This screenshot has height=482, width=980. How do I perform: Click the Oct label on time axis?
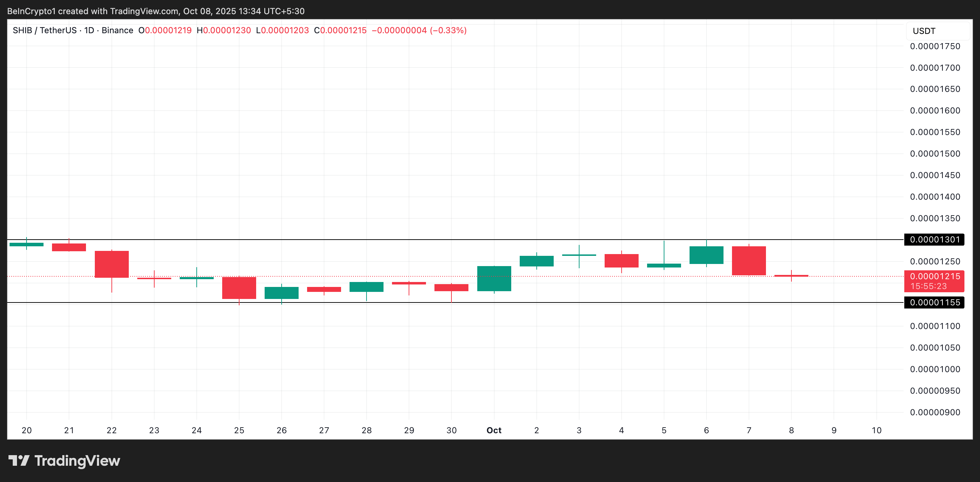point(494,430)
